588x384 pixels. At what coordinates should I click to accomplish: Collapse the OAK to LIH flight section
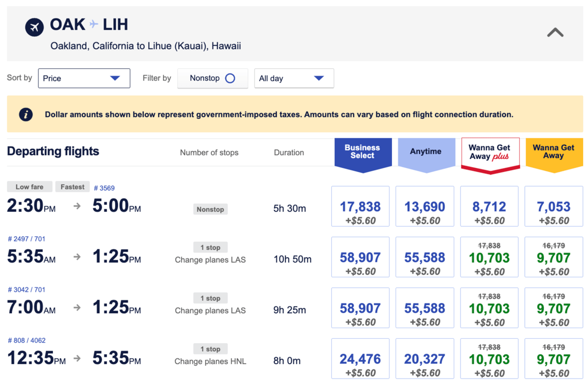pyautogui.click(x=555, y=32)
